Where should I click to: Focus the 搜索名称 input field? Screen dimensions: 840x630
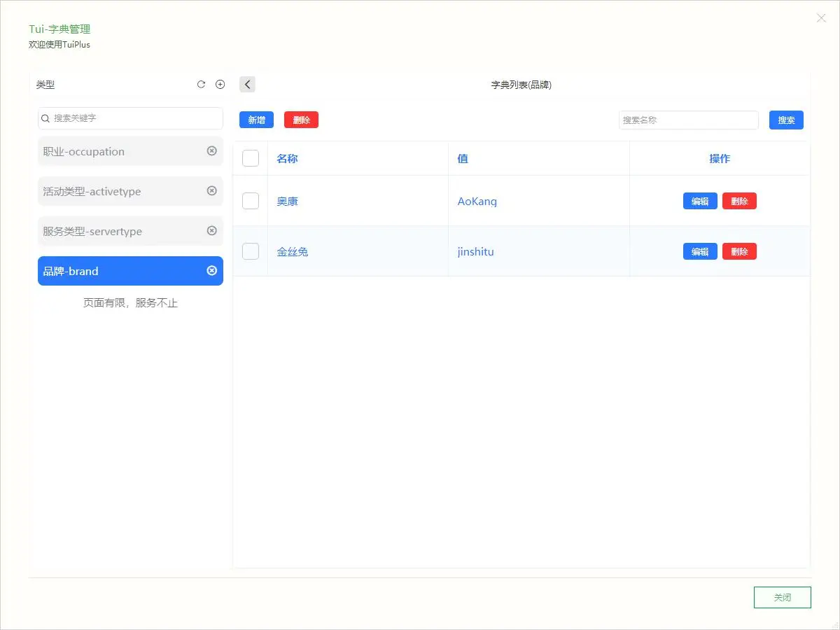pos(688,120)
